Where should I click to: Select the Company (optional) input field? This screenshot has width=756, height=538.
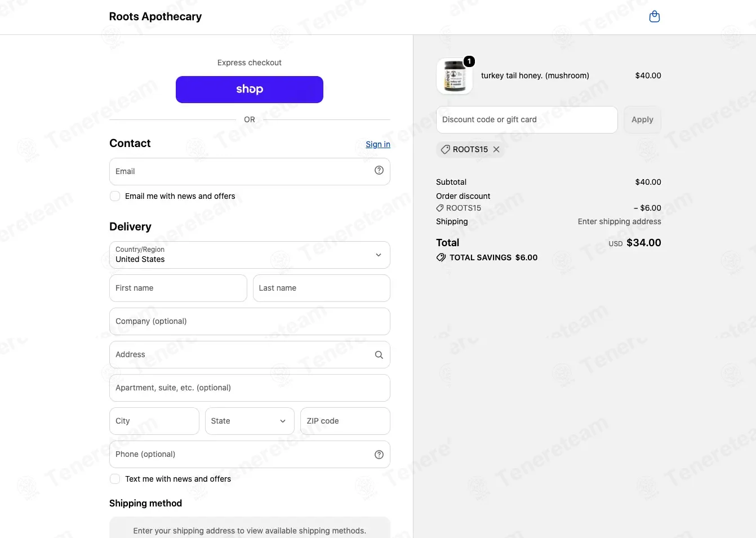click(x=250, y=321)
